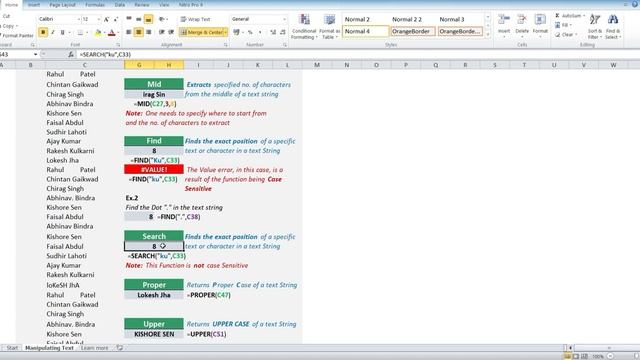
Task: Toggle Wrap Text
Action: 195,19
